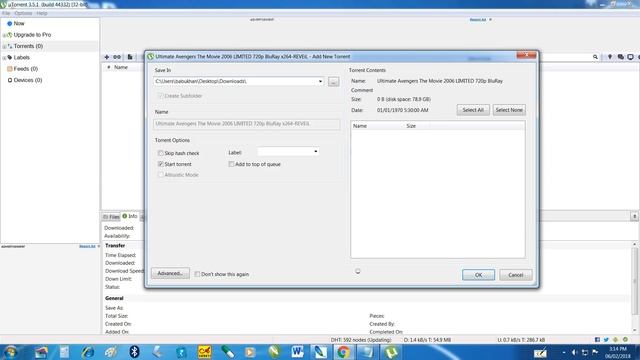
Task: Open Microsoft Word from taskbar
Action: point(297,352)
